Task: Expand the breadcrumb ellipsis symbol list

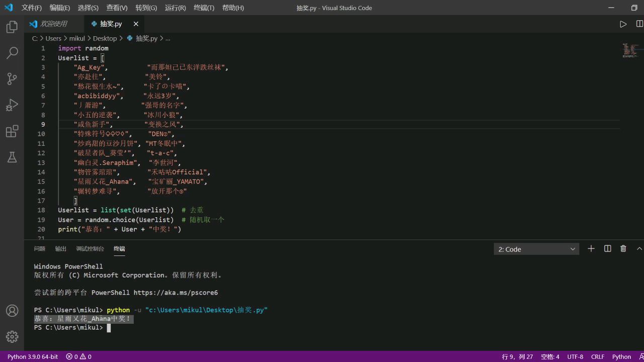Action: tap(168, 38)
